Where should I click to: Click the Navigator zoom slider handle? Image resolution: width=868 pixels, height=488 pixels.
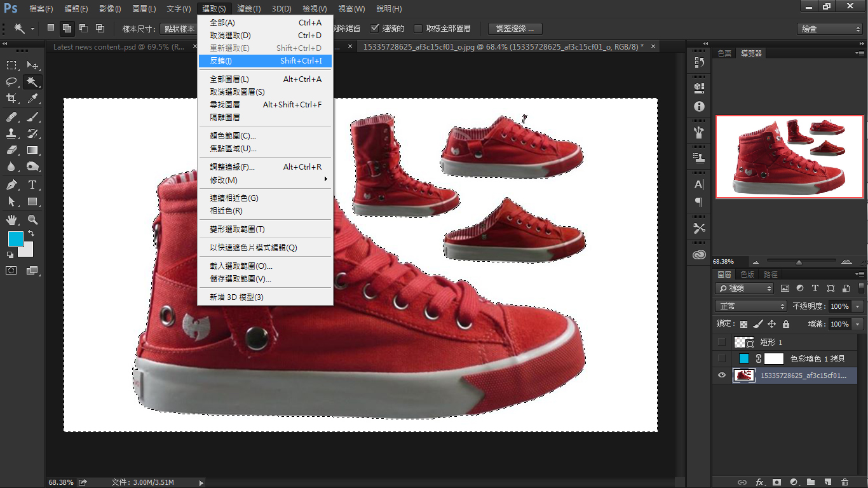799,262
